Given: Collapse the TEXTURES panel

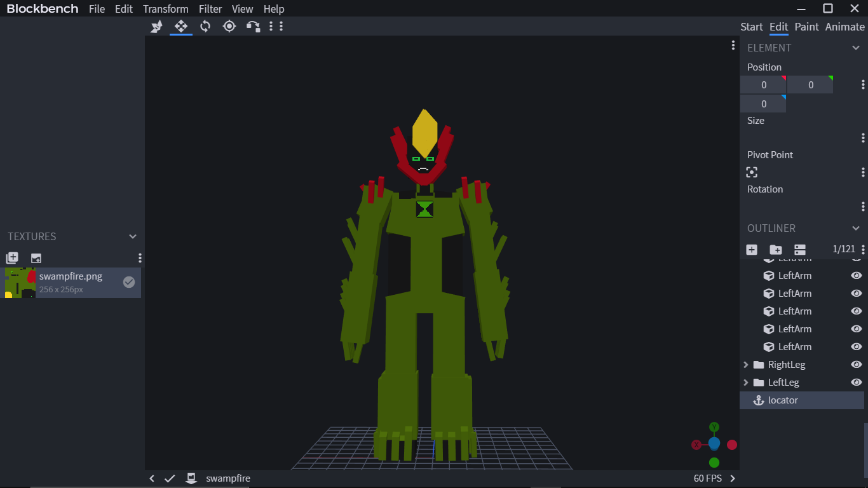Looking at the screenshot, I should pos(133,236).
